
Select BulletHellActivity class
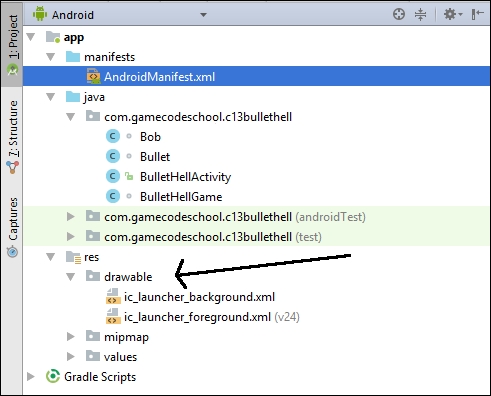(185, 177)
